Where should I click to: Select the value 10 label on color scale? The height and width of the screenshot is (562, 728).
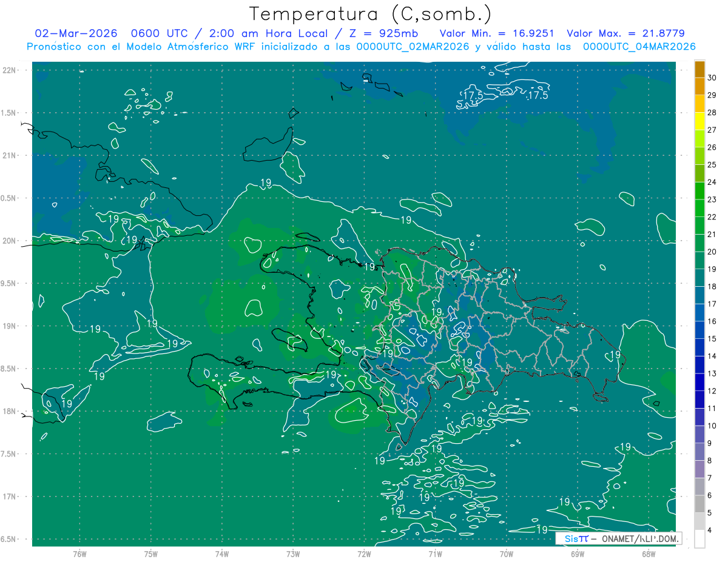click(x=712, y=426)
